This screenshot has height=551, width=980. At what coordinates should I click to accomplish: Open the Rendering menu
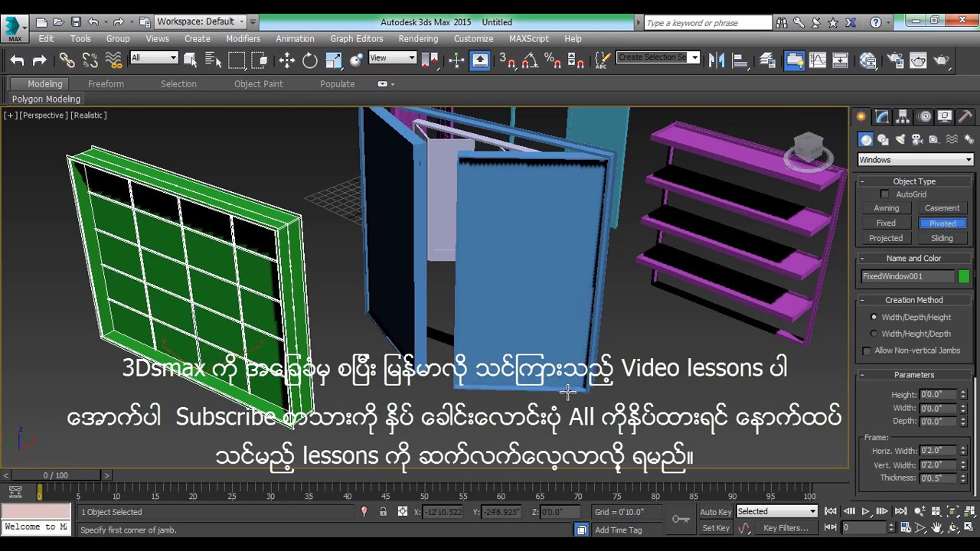(x=418, y=38)
